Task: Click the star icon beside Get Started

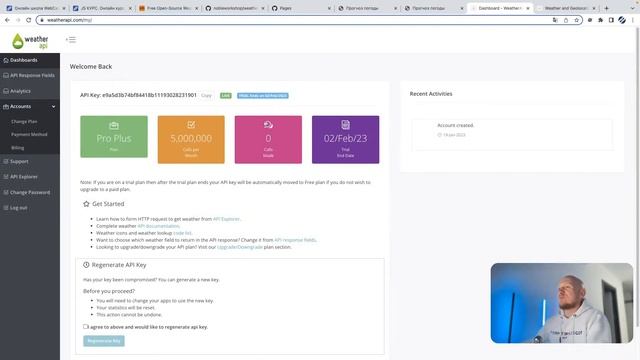Action: 86,204
